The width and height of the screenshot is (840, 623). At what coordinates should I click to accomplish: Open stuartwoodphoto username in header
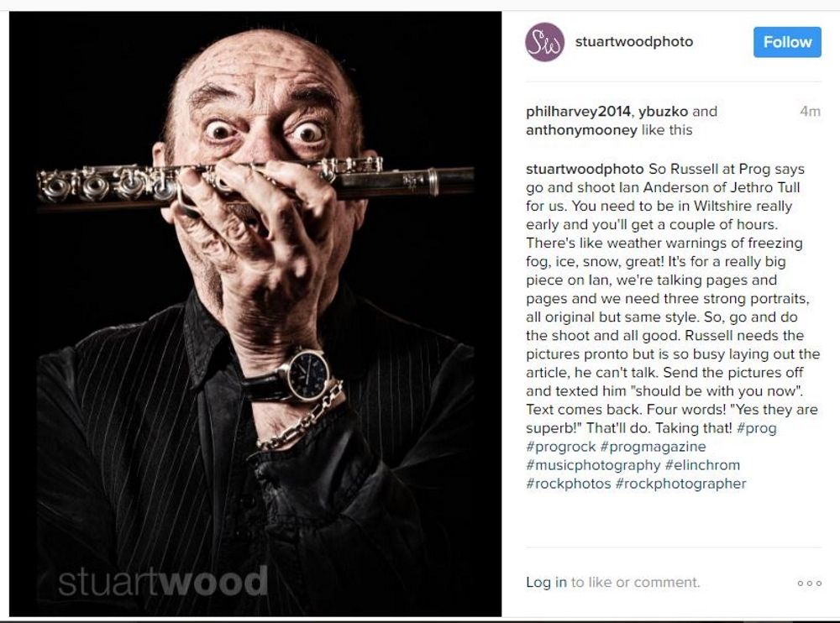click(x=633, y=41)
